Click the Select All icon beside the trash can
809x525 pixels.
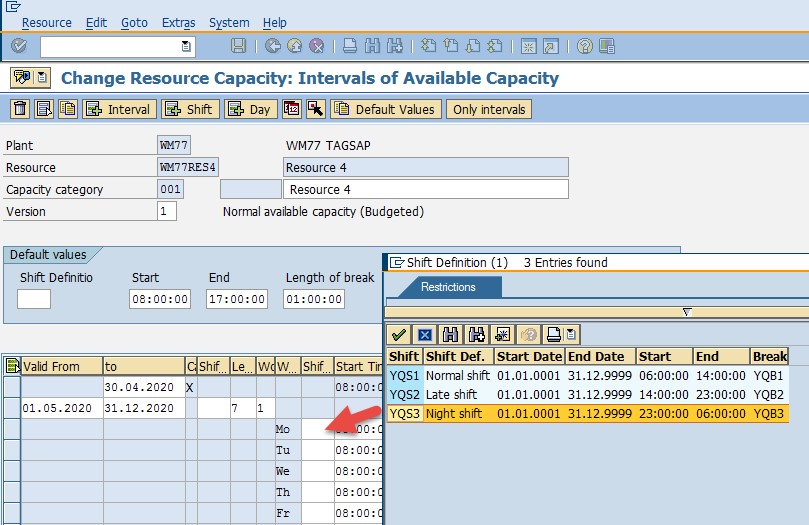tap(44, 109)
